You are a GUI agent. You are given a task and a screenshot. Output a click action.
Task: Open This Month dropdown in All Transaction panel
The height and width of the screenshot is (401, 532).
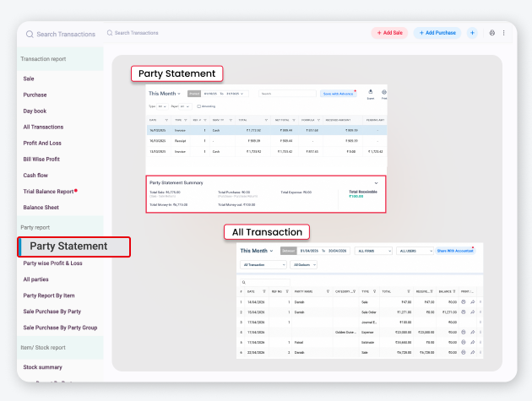[x=257, y=251]
